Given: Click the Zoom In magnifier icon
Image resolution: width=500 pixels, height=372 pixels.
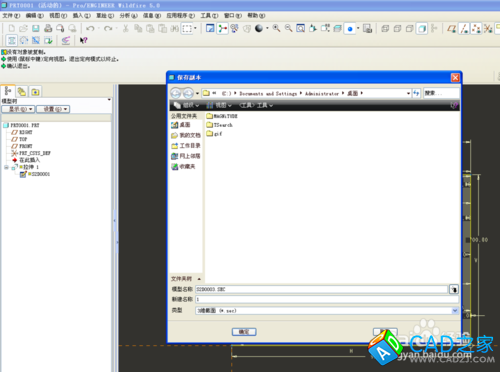Looking at the screenshot, I should click(276, 29).
